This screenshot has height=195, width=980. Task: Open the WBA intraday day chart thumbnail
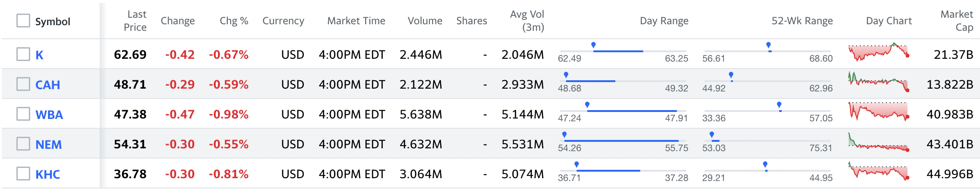(x=878, y=112)
